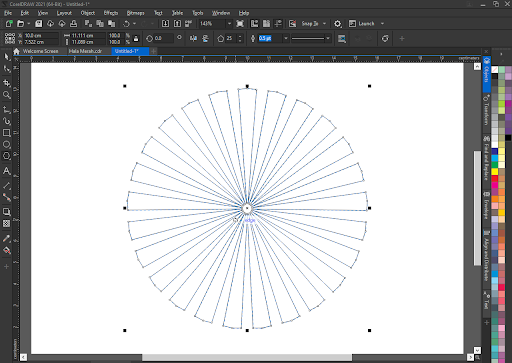This screenshot has height=363, width=512.
Task: Select the Pick tool
Action: coord(6,57)
